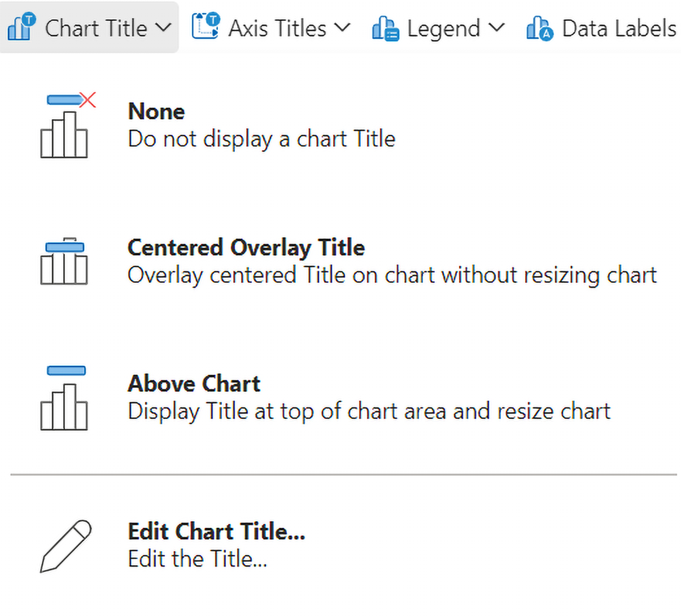This screenshot has width=681, height=616.
Task: Pick the Above Chart option label
Action: [194, 384]
